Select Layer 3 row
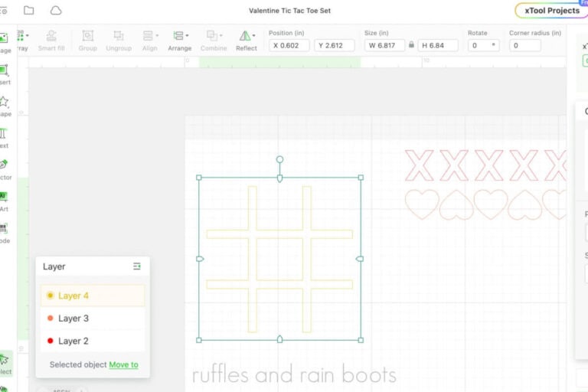Image resolution: width=588 pixels, height=392 pixels. tap(93, 318)
